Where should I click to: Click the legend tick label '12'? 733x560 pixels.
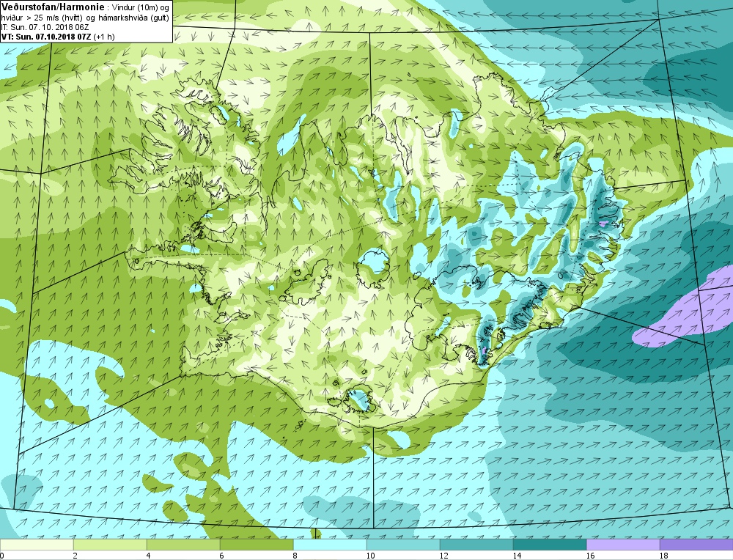coord(443,556)
